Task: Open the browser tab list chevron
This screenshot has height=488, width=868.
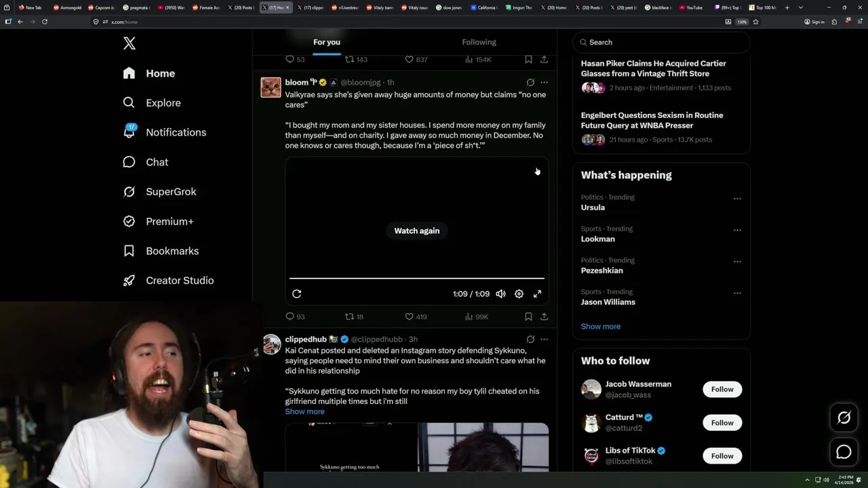Action: [801, 7]
